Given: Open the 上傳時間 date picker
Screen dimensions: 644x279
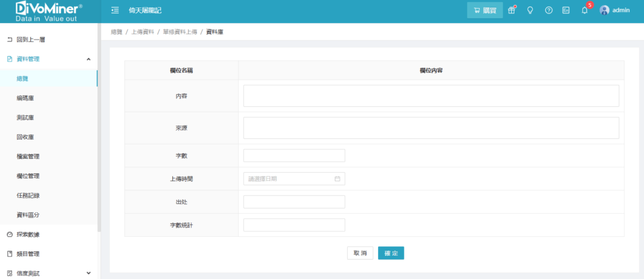Looking at the screenshot, I should [289, 179].
